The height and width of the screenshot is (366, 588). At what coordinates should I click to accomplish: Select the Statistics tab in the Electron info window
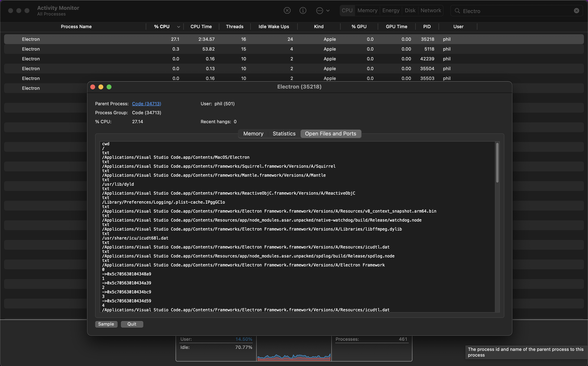point(284,134)
